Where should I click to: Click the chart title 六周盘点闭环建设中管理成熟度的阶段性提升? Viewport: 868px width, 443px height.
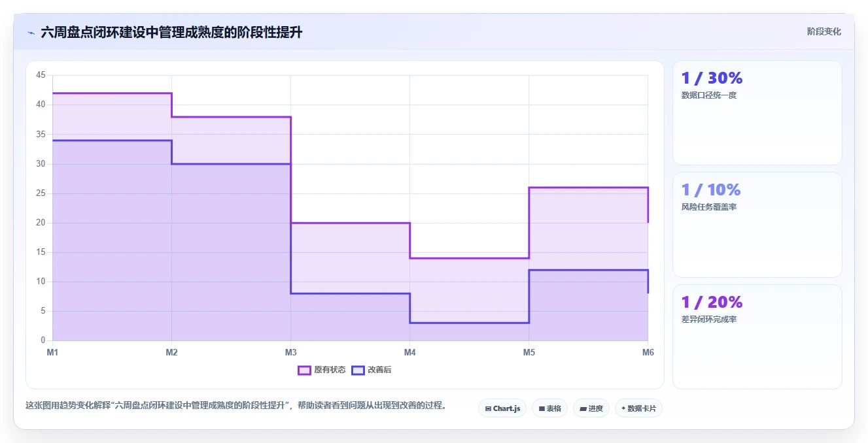coord(171,32)
